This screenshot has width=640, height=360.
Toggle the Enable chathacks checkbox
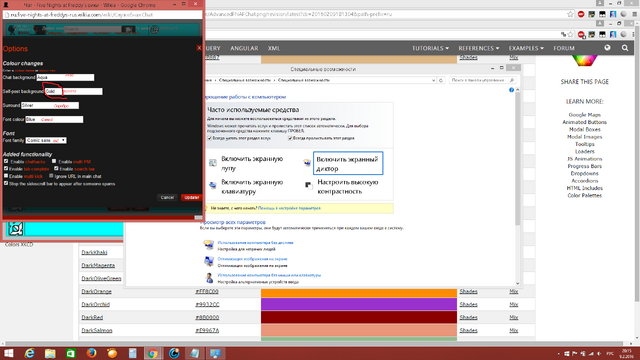tap(6, 161)
